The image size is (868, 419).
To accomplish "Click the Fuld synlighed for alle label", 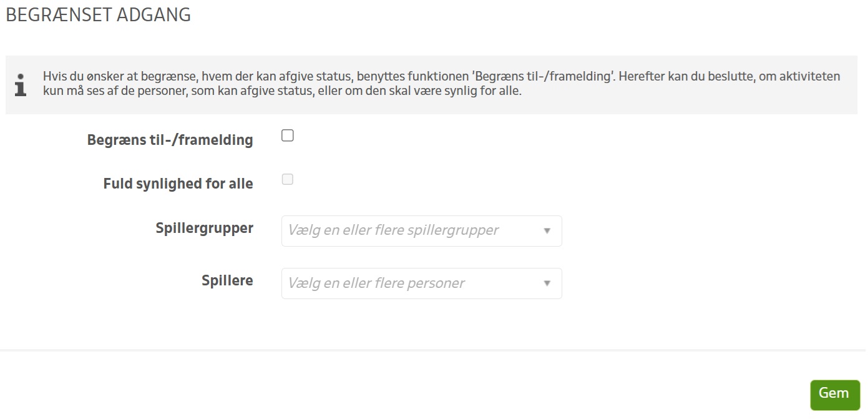I will [x=178, y=184].
